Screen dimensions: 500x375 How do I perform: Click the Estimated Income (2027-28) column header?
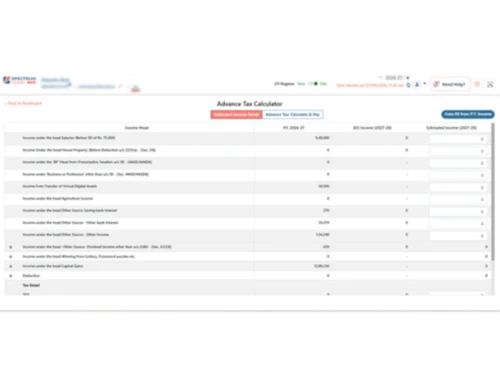click(x=451, y=128)
